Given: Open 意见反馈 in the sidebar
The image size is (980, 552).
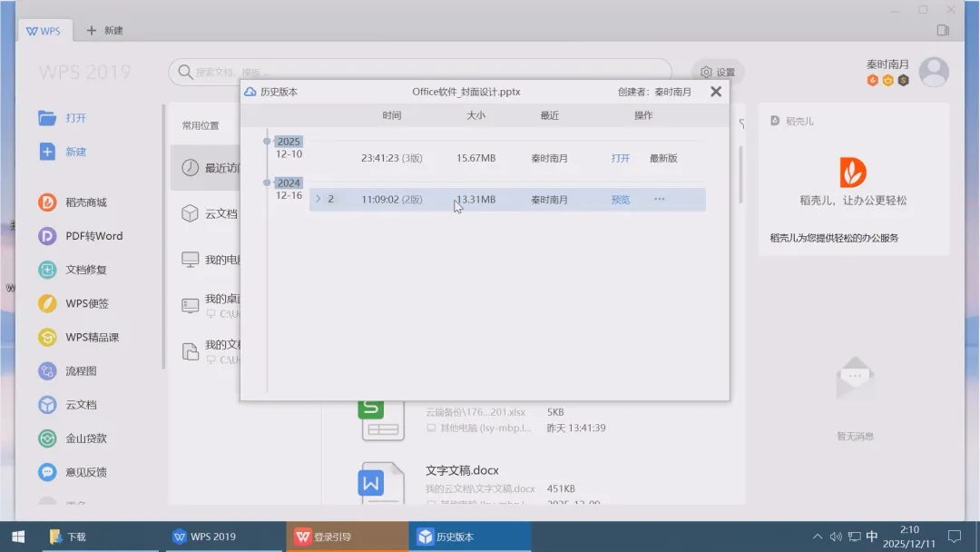Looking at the screenshot, I should [x=73, y=472].
